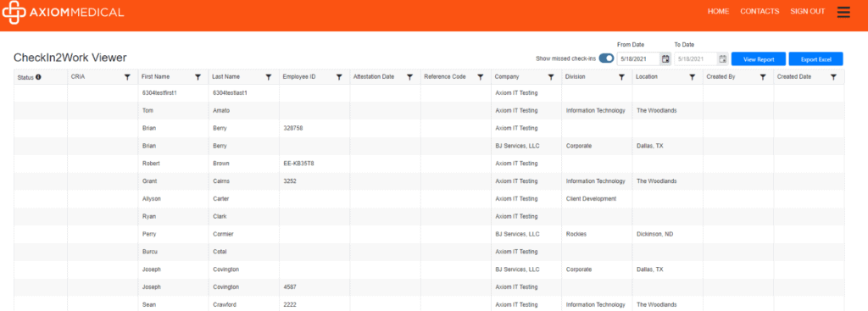
Task: Sort by the Employee ID header
Action: click(x=299, y=77)
